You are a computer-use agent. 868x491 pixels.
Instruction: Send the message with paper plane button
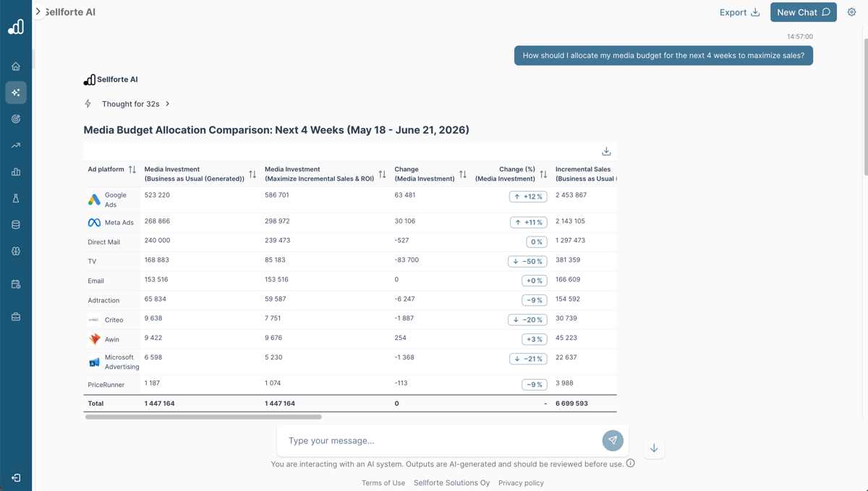coord(613,440)
